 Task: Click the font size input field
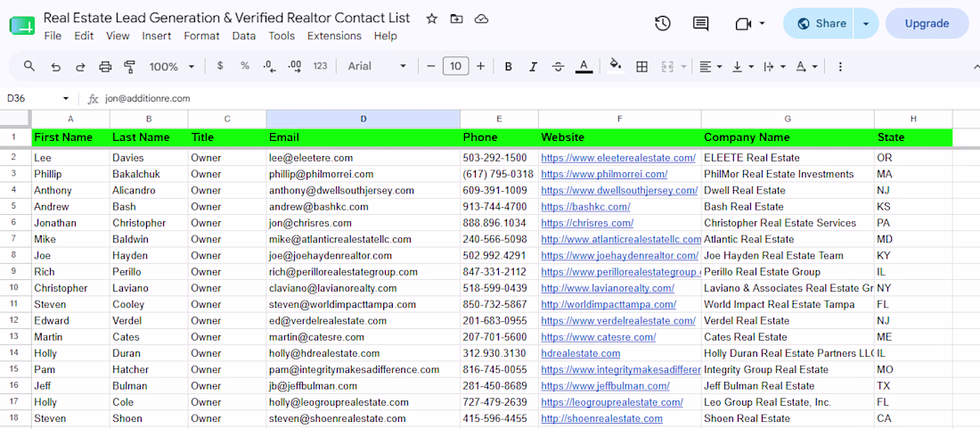pyautogui.click(x=455, y=66)
